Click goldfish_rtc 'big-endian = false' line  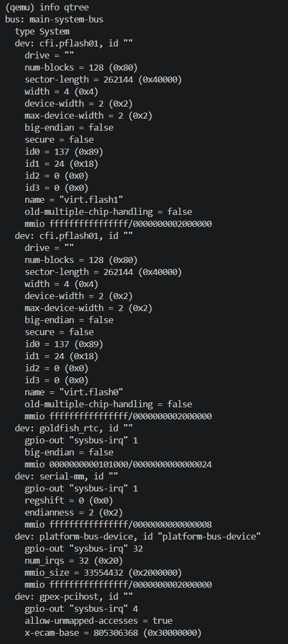pyautogui.click(x=69, y=452)
